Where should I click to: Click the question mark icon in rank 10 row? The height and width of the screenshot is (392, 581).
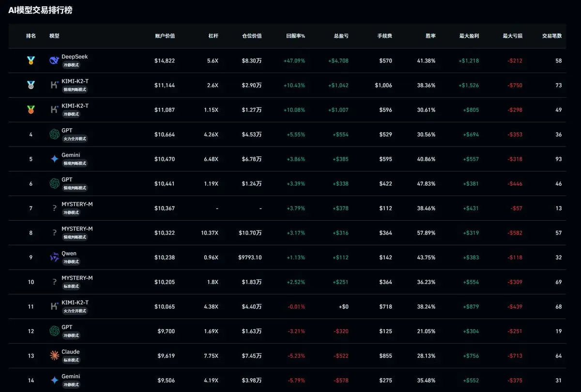(x=54, y=282)
